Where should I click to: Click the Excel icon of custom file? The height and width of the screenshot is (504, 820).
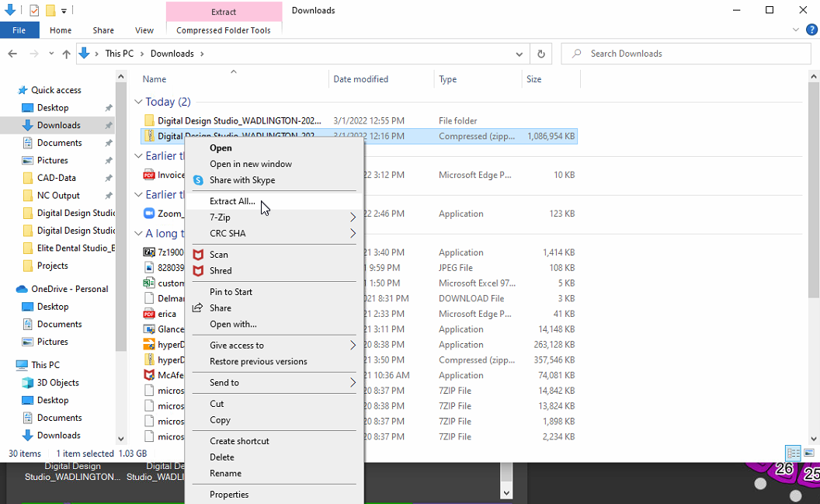coord(149,283)
